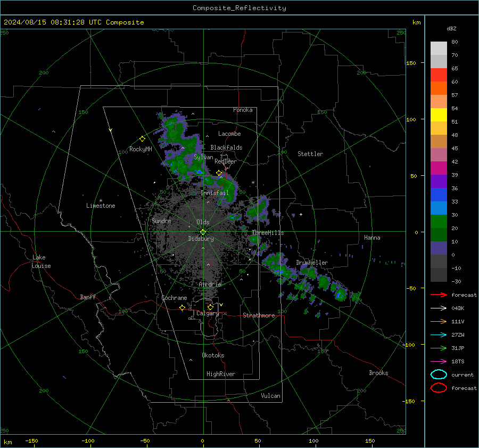Click the storm cell northeast of ThreeHills
This screenshot has width=479, height=448.
(259, 209)
